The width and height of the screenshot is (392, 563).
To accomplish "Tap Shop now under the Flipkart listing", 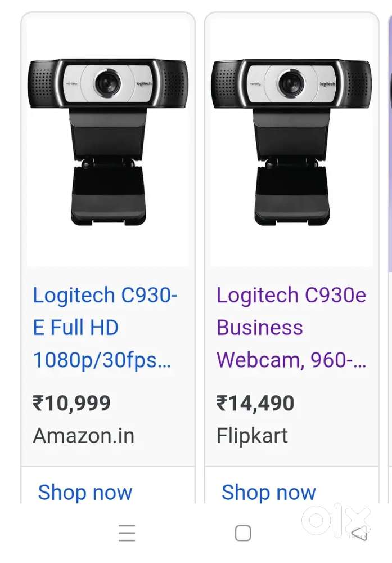I will (269, 493).
